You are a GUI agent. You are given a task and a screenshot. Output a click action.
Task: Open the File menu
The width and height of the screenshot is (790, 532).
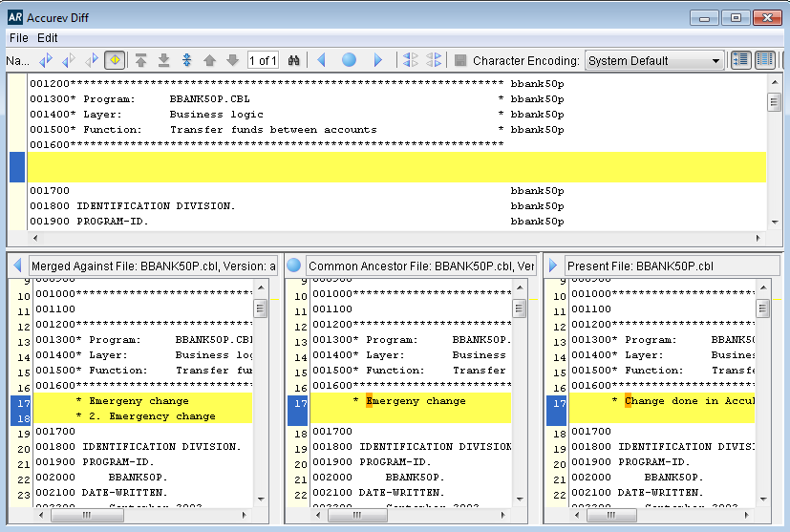point(19,38)
